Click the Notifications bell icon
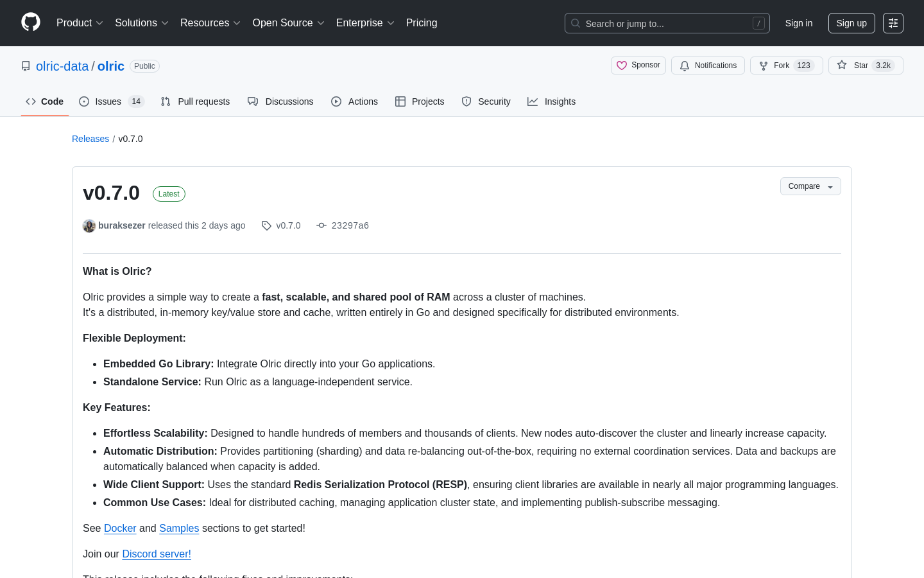Viewport: 924px width, 578px height. (x=685, y=66)
